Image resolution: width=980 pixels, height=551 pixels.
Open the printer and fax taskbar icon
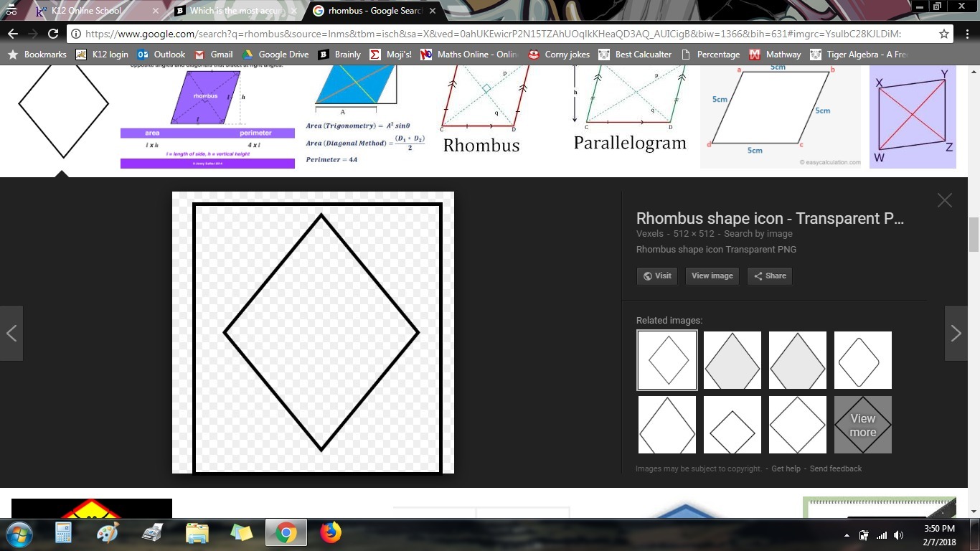pos(152,533)
